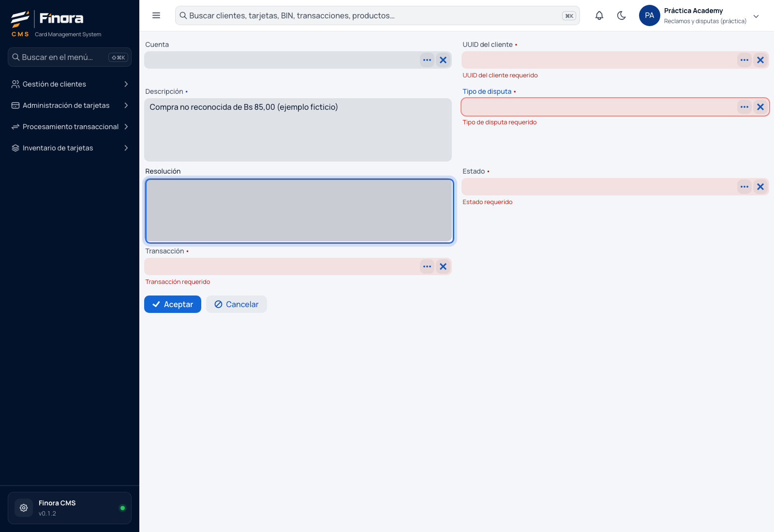
Task: Clear the UUID del cliente field
Action: 760,60
